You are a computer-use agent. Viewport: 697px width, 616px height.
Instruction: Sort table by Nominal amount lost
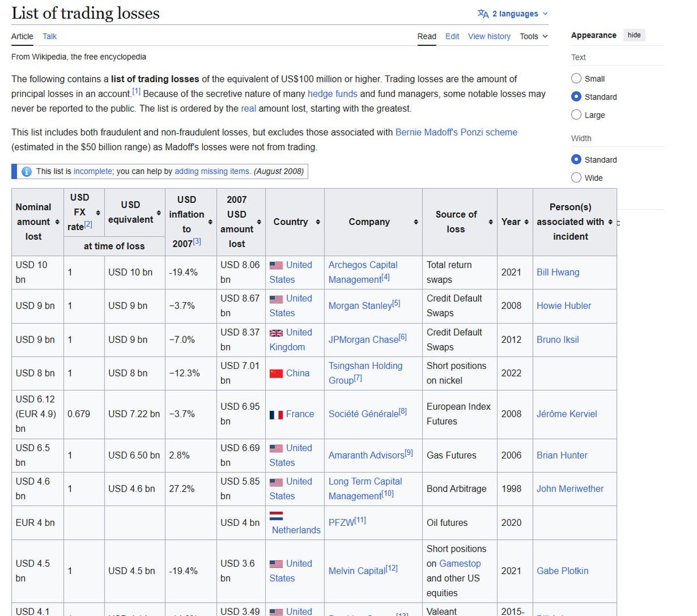(58, 222)
